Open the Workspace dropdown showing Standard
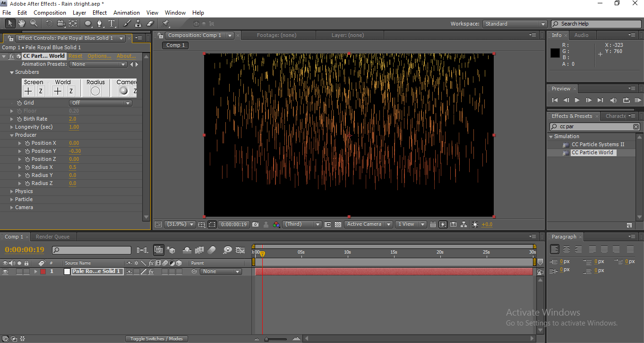This screenshot has height=343, width=644. (x=515, y=24)
